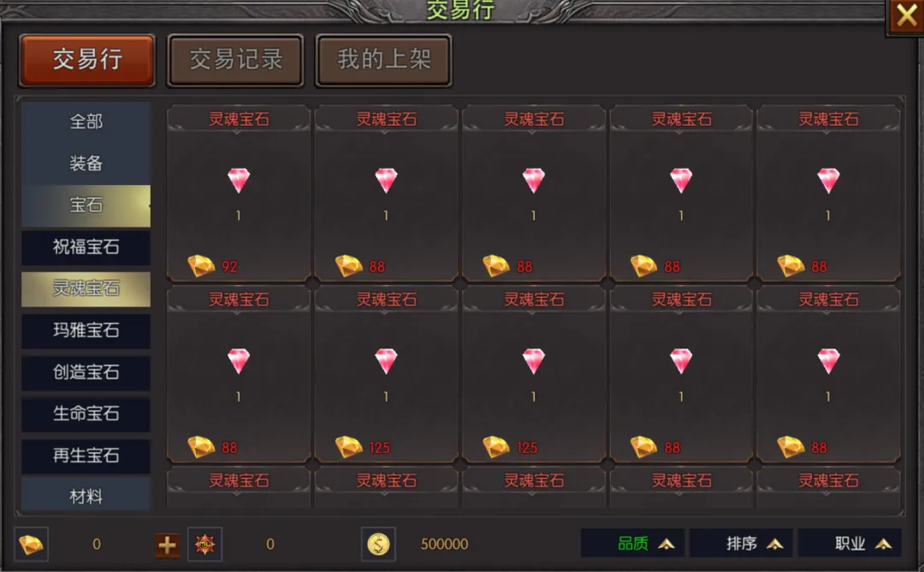Close the trading house window
The width and height of the screenshot is (924, 572).
(x=906, y=16)
